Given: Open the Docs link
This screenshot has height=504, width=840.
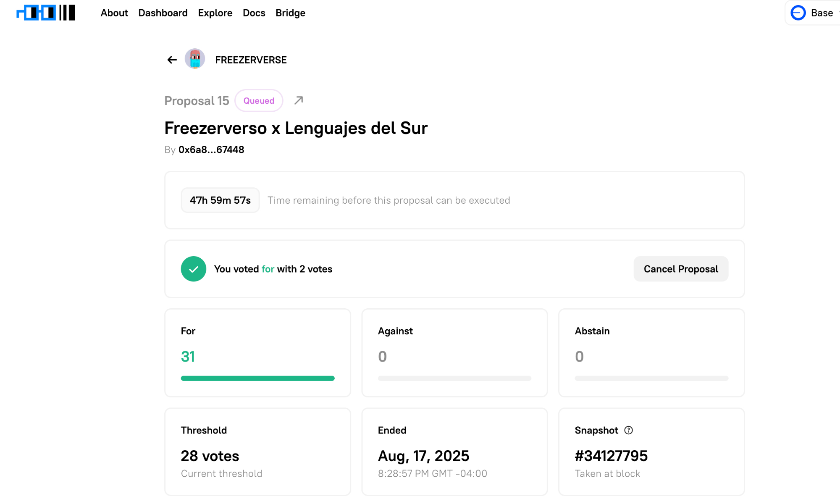Looking at the screenshot, I should tap(254, 13).
